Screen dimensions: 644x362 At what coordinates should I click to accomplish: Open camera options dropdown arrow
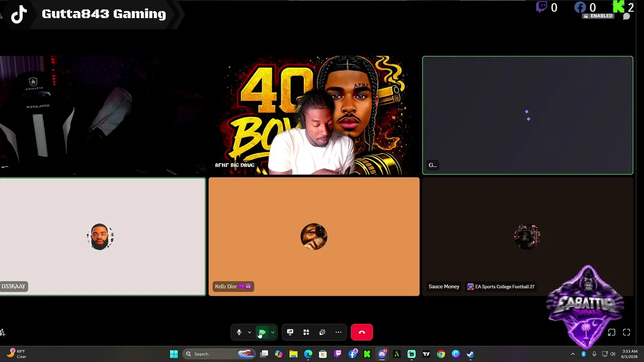click(272, 332)
